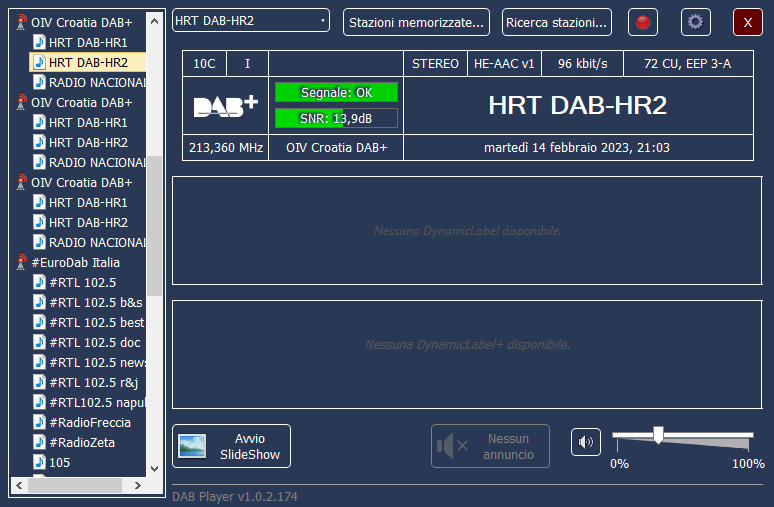Click the 100% volume label
This screenshot has height=507, width=774.
tap(748, 464)
